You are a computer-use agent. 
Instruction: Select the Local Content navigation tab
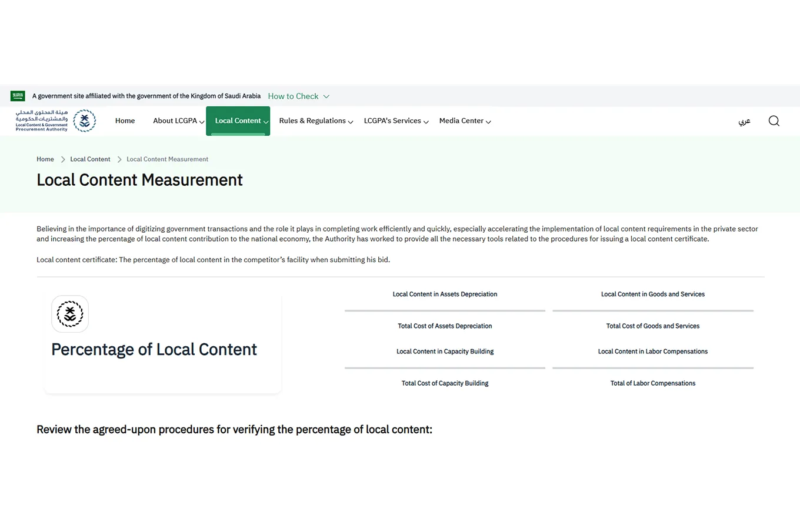(238, 121)
